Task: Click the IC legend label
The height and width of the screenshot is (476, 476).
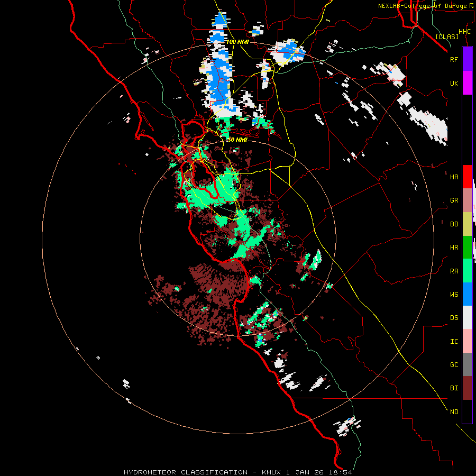Action: tap(454, 342)
